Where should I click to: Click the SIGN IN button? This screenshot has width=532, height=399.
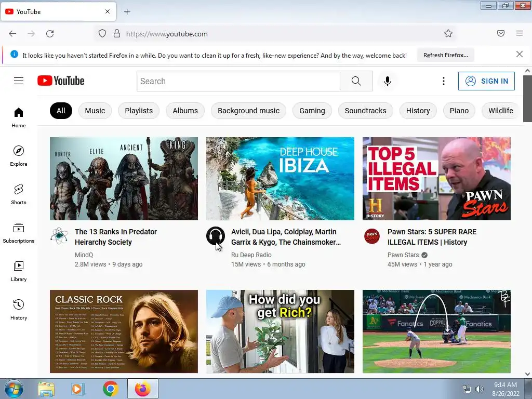click(486, 81)
